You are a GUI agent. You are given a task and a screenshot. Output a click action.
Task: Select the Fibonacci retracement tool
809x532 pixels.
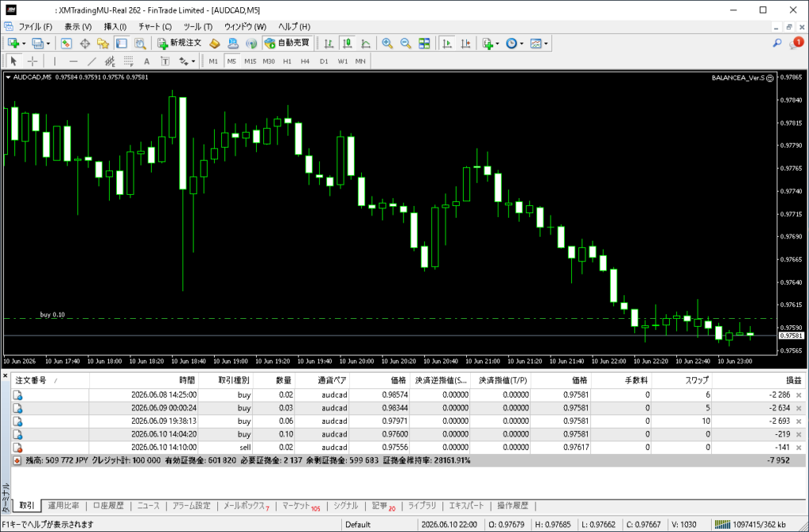[x=129, y=62]
